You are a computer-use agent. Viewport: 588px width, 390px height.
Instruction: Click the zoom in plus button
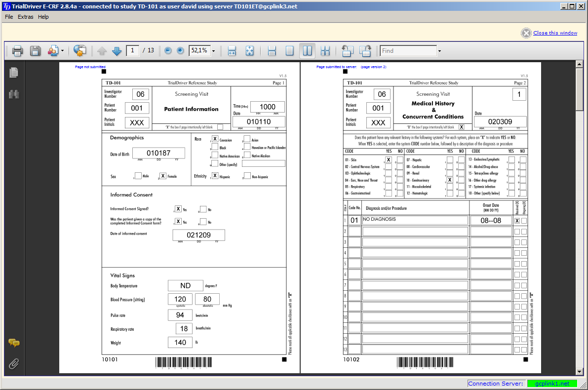[180, 50]
